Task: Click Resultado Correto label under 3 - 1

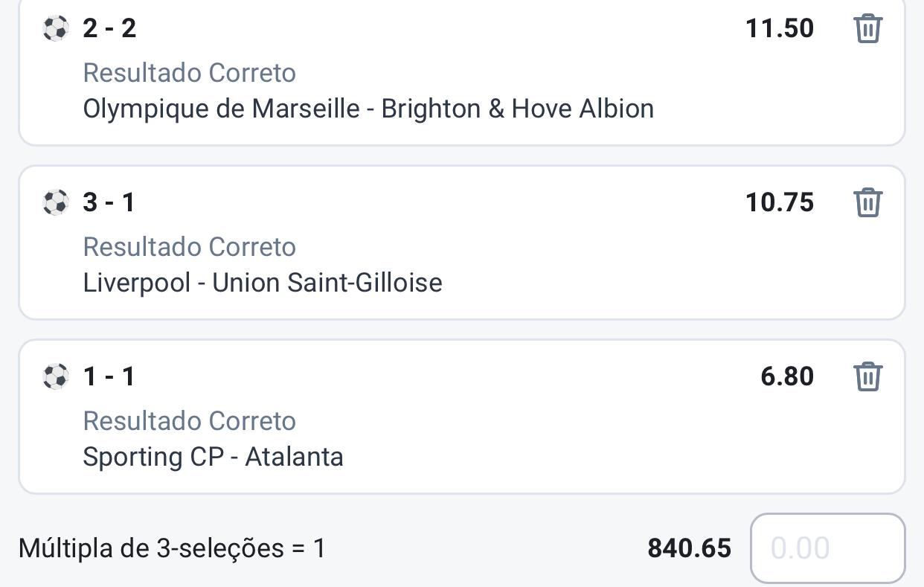Action: tap(190, 247)
